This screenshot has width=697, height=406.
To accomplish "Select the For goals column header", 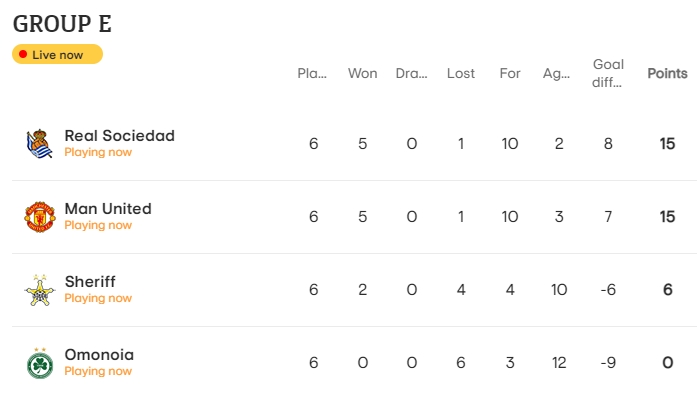I will point(509,73).
